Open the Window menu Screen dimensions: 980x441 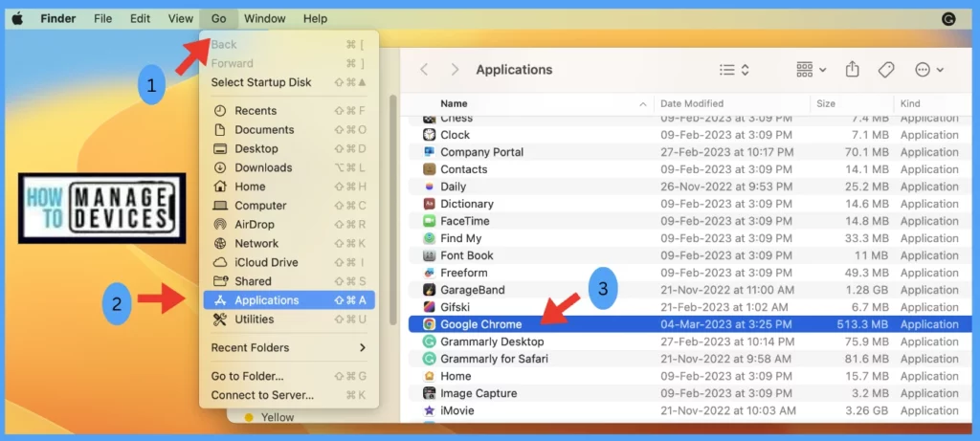(x=264, y=19)
